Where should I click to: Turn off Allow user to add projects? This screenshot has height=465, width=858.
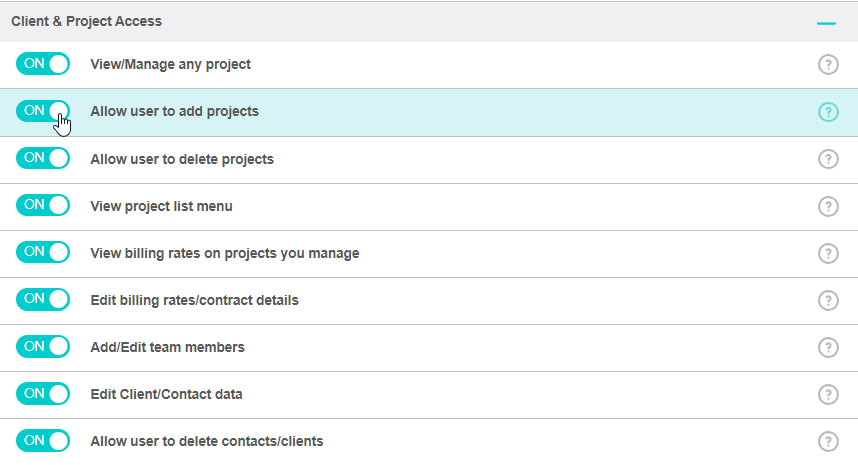[x=43, y=111]
